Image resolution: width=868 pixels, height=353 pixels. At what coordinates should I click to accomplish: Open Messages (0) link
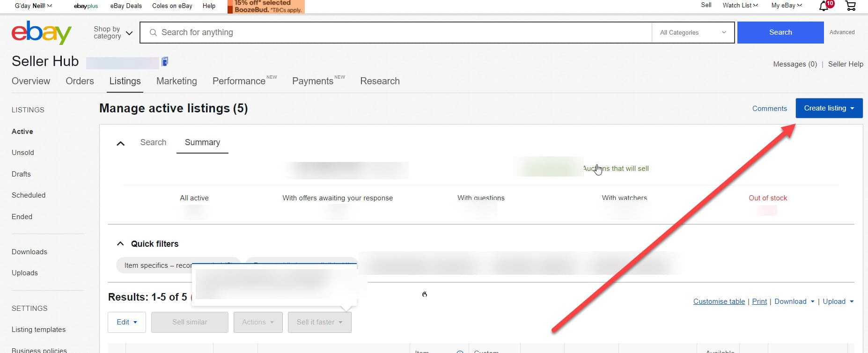pyautogui.click(x=795, y=64)
